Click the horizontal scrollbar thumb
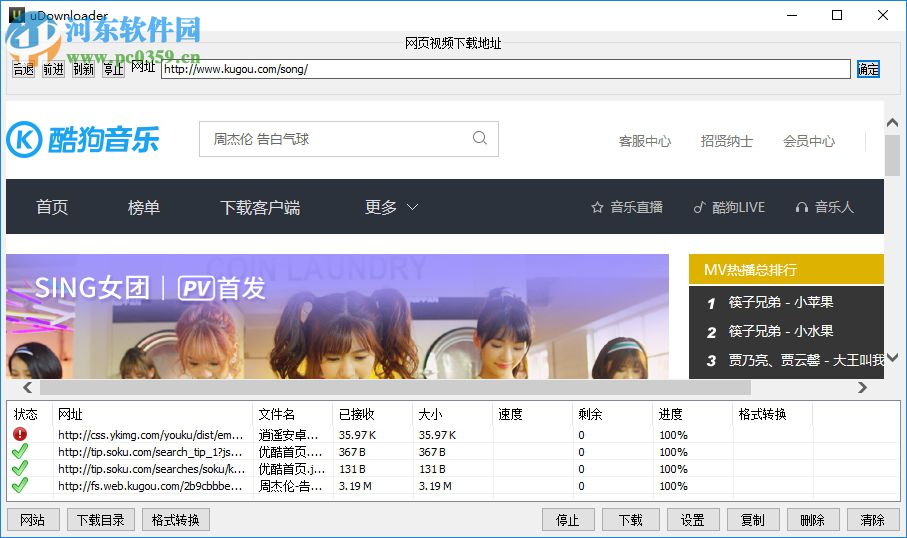This screenshot has width=907, height=538. coord(395,387)
